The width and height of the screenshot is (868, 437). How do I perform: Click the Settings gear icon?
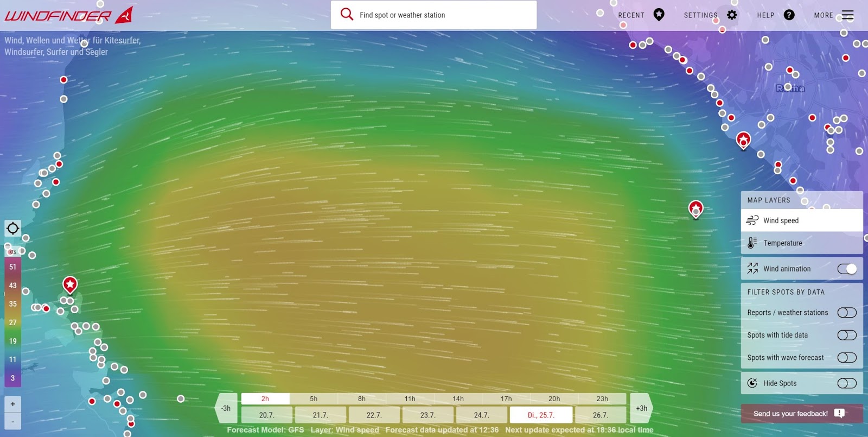pyautogui.click(x=732, y=15)
